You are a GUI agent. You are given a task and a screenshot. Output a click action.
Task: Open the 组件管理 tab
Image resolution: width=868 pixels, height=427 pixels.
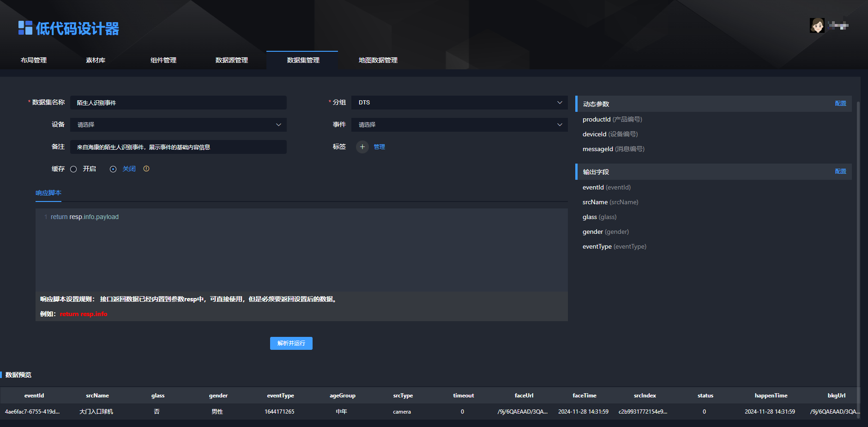coord(163,60)
